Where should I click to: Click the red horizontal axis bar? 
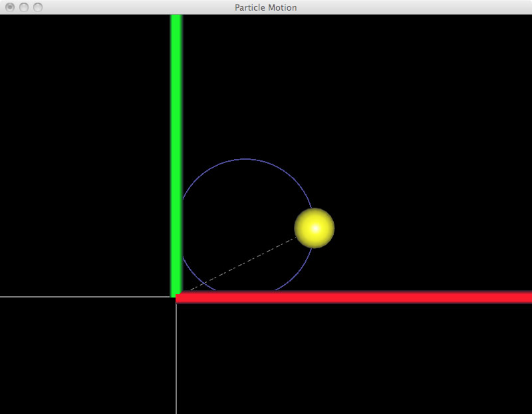click(352, 297)
